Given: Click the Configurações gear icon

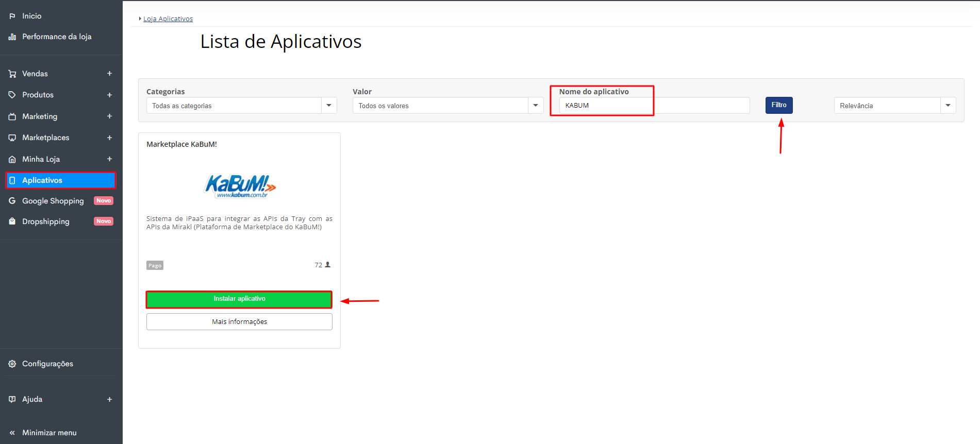Looking at the screenshot, I should coord(12,364).
